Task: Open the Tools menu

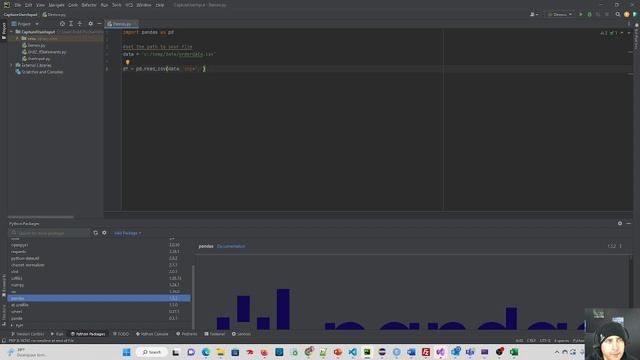Action: pyautogui.click(x=117, y=5)
